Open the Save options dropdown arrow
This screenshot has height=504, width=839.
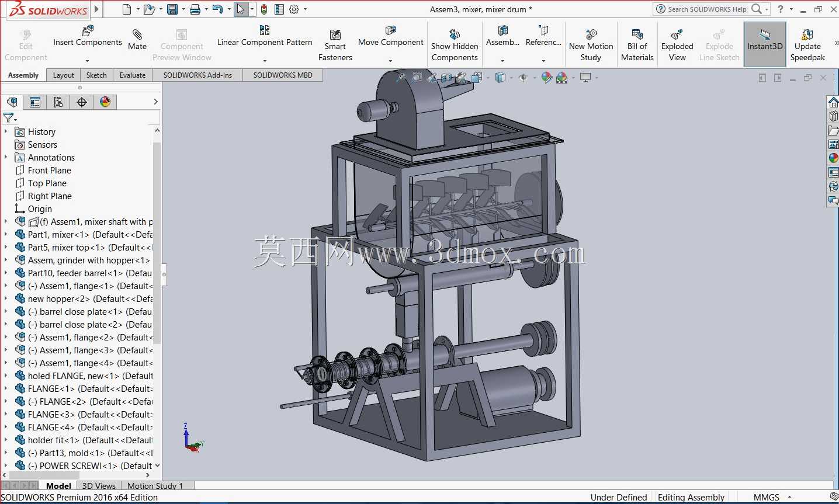pyautogui.click(x=183, y=9)
